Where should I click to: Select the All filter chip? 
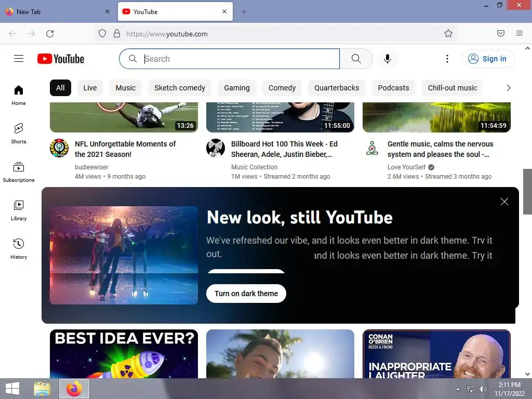tap(60, 88)
